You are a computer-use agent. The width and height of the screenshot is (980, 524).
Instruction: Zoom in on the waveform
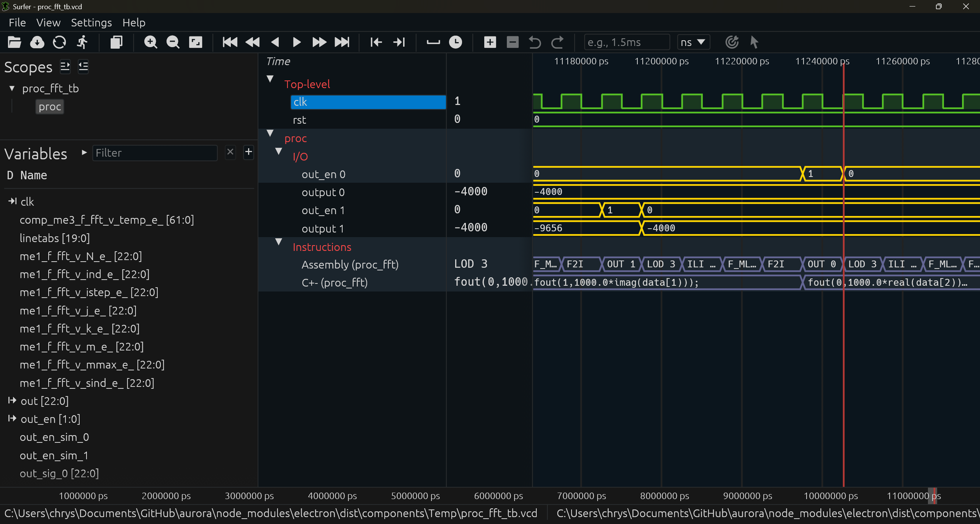(x=150, y=42)
